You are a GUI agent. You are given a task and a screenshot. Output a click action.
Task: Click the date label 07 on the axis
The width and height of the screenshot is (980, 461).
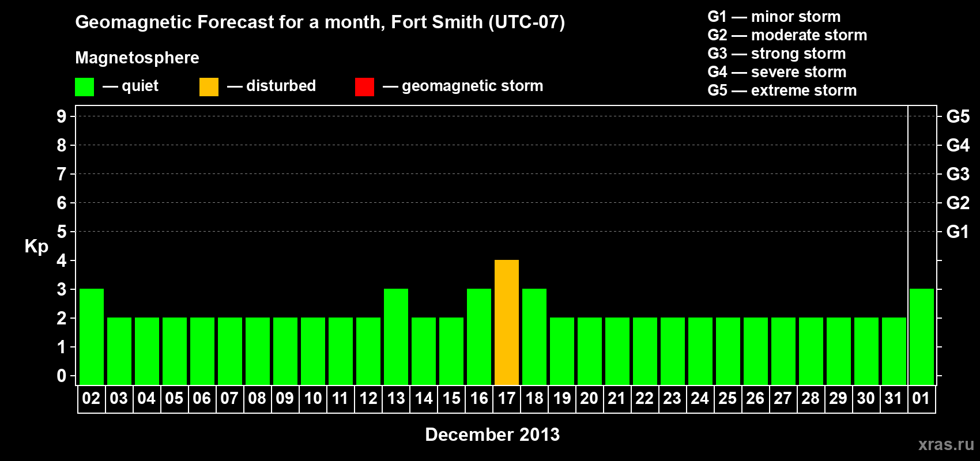229,398
